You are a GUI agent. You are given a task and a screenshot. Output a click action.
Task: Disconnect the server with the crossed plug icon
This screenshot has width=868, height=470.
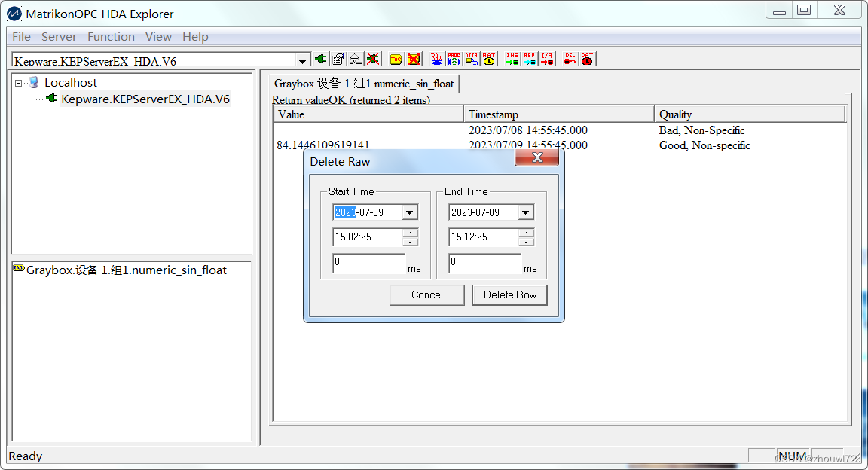[373, 58]
